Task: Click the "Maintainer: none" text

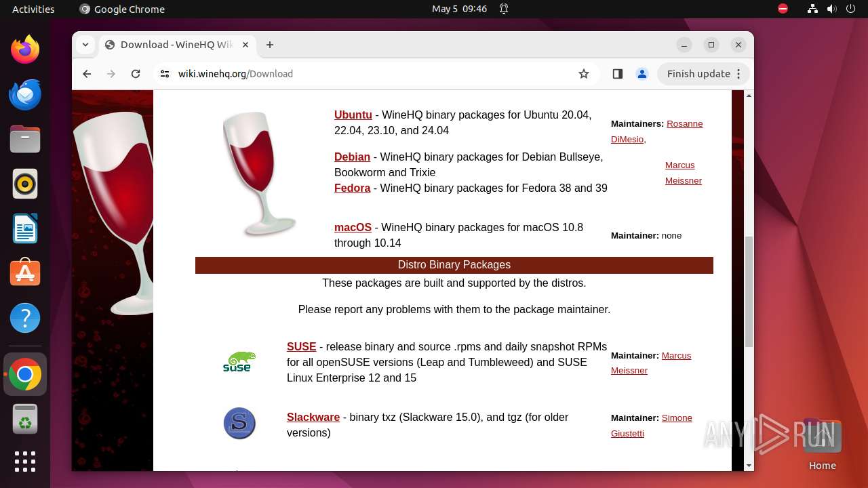Action: [646, 235]
